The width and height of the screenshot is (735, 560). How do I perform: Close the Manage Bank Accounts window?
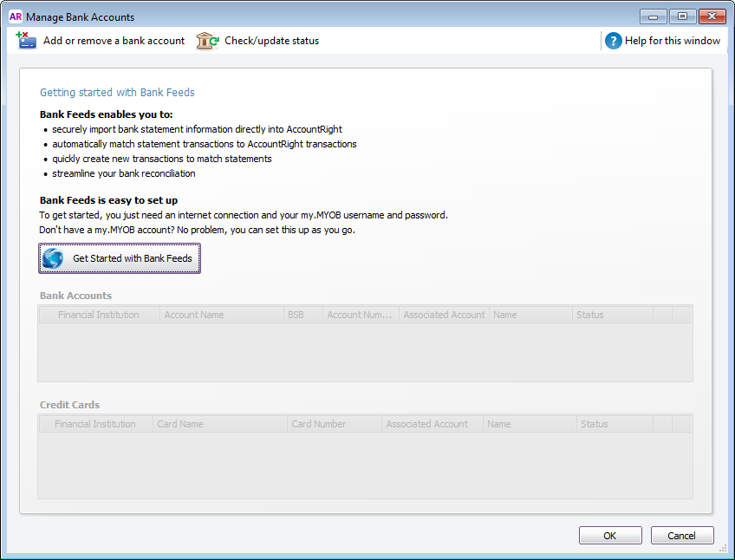tap(712, 16)
